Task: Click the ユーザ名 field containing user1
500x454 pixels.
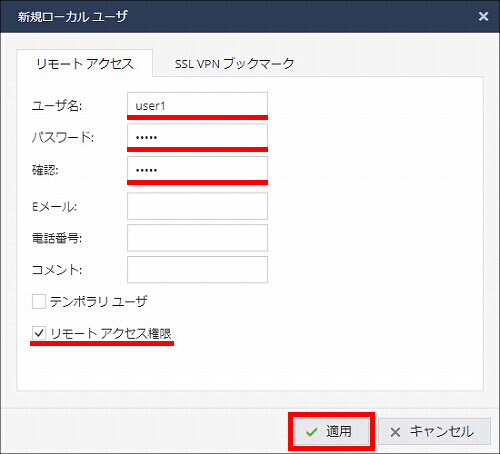Action: tap(197, 105)
